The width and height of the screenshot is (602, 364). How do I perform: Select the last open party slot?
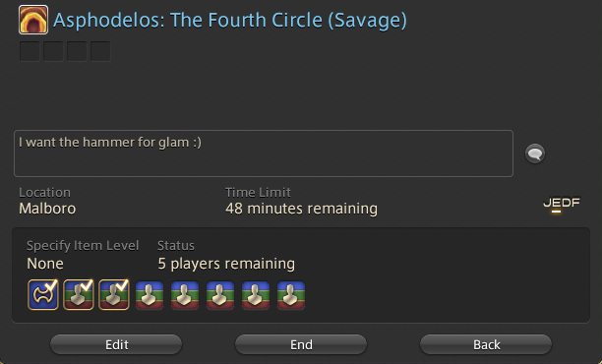point(291,295)
